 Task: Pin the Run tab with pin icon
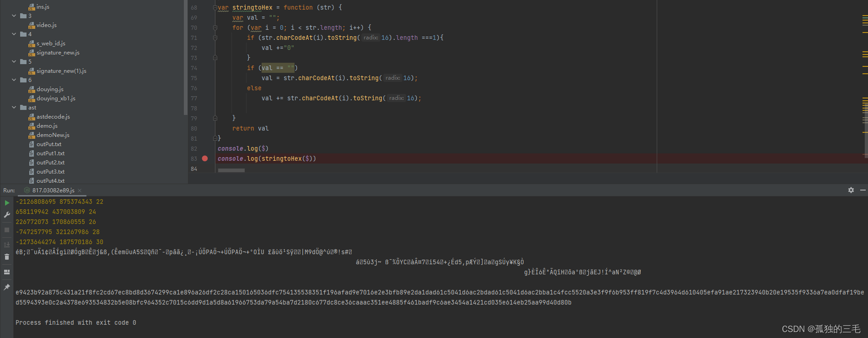(7, 287)
